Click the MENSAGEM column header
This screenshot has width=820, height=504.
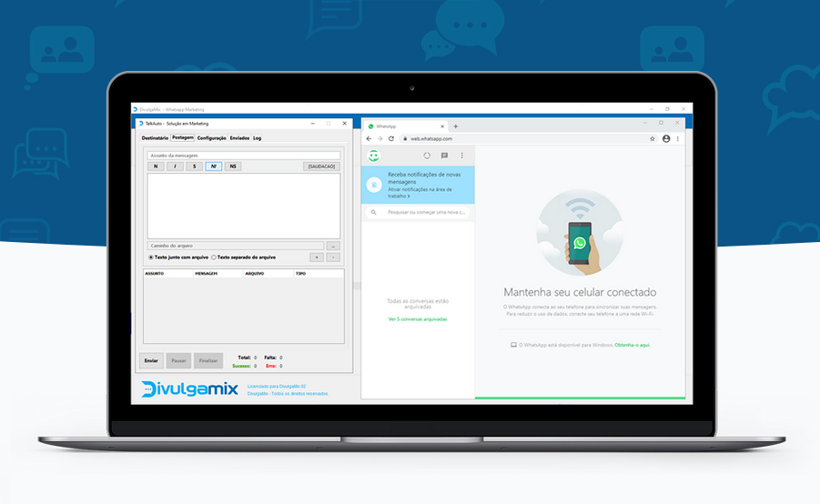(x=218, y=274)
